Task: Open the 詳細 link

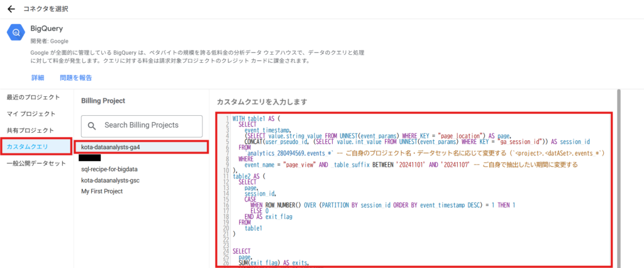Action: (38, 77)
